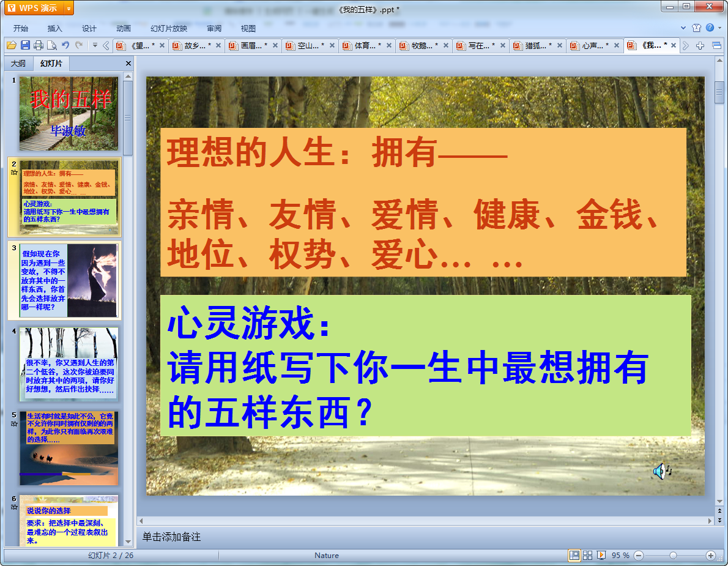Close the slide thumbnail pane

(128, 63)
